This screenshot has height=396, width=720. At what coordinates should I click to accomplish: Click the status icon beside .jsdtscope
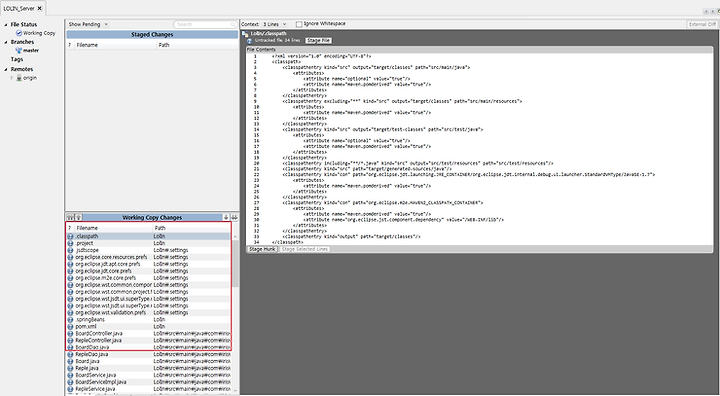click(70, 250)
